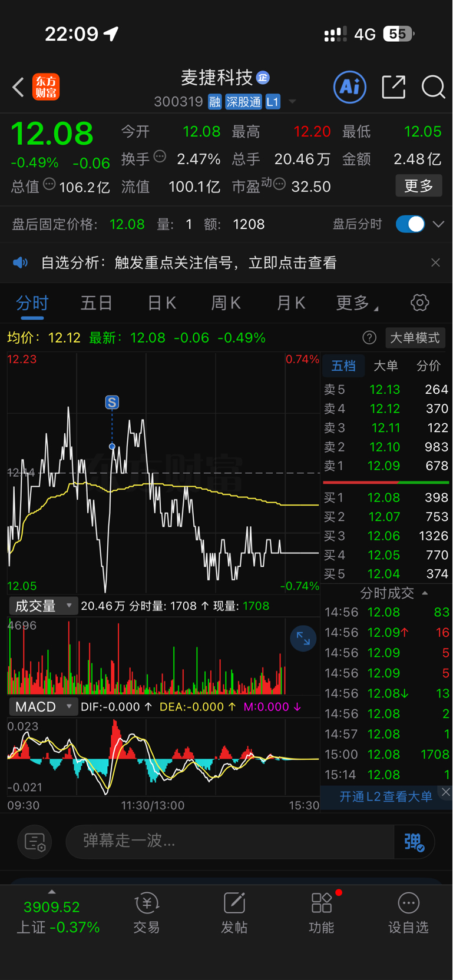Tap the 15:14 trade row

386,775
